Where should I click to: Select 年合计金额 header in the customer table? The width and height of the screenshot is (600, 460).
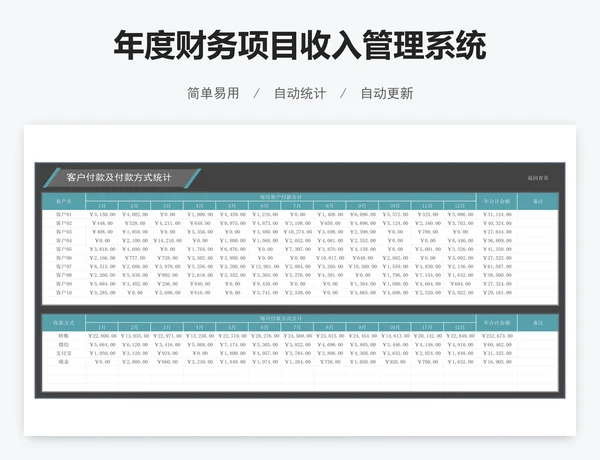tap(497, 201)
